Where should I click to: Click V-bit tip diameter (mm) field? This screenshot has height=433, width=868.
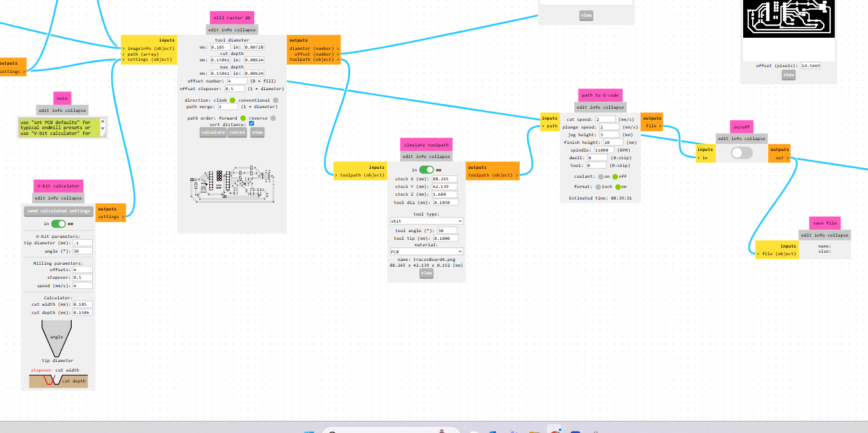click(83, 243)
